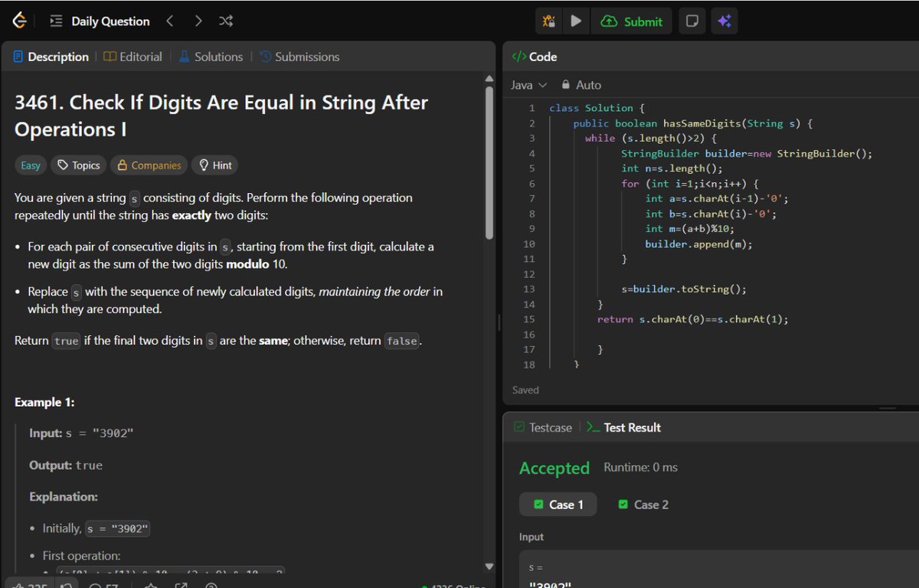Click the debug icon beside Run

(549, 21)
